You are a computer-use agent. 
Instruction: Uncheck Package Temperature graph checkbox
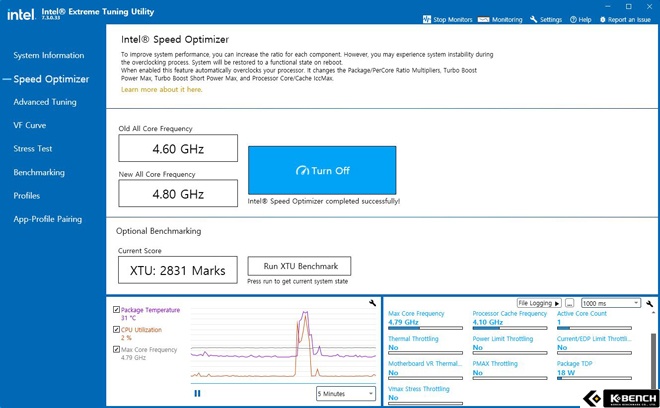[117, 309]
